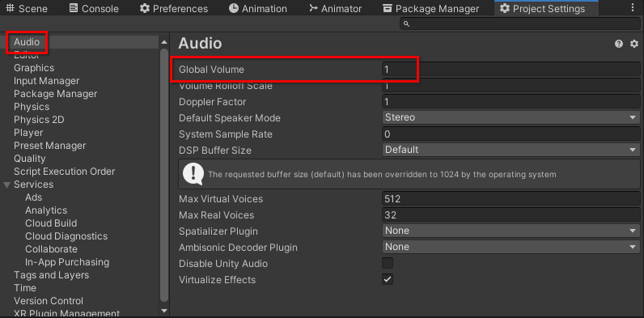This screenshot has width=644, height=318.
Task: Open the Spatializer Plugin dropdown
Action: tap(511, 231)
